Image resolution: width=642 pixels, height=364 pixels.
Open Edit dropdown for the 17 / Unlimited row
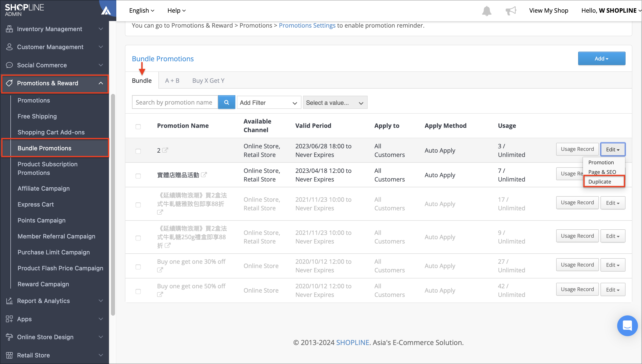click(613, 203)
